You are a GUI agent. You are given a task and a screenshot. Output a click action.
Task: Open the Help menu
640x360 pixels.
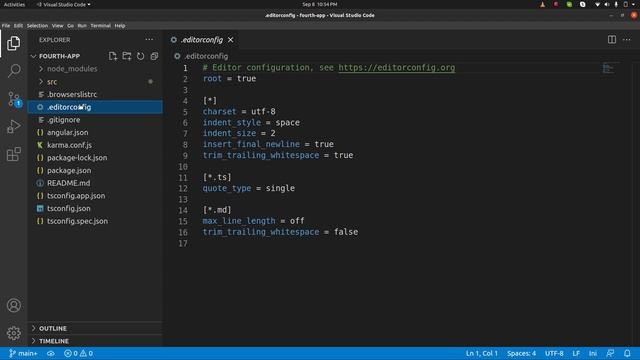[120, 25]
